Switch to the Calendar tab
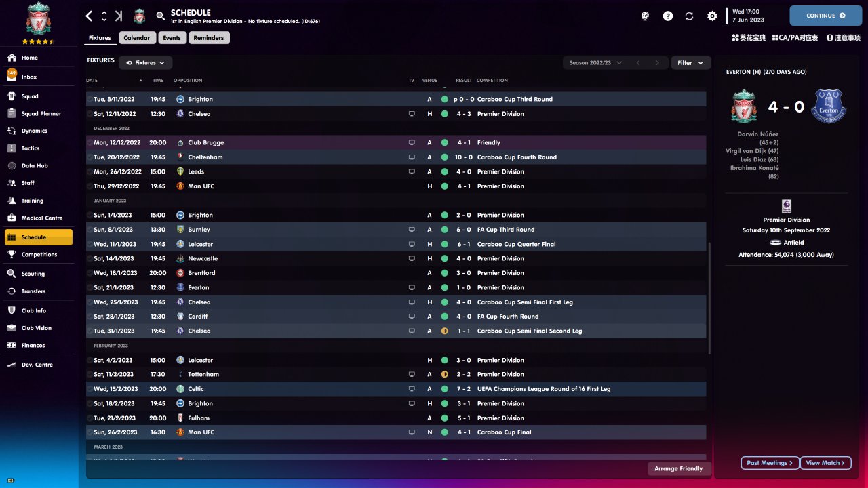Image resolution: width=868 pixels, height=488 pixels. tap(137, 38)
